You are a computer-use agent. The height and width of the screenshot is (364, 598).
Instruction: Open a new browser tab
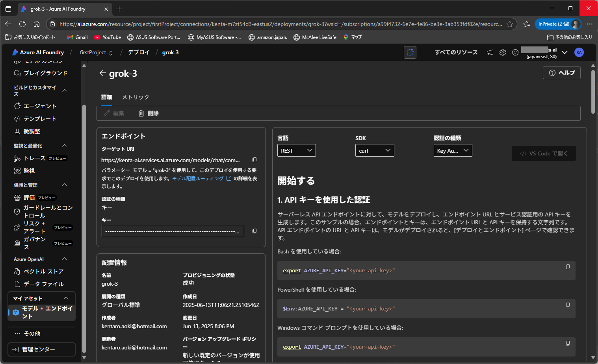pyautogui.click(x=119, y=9)
